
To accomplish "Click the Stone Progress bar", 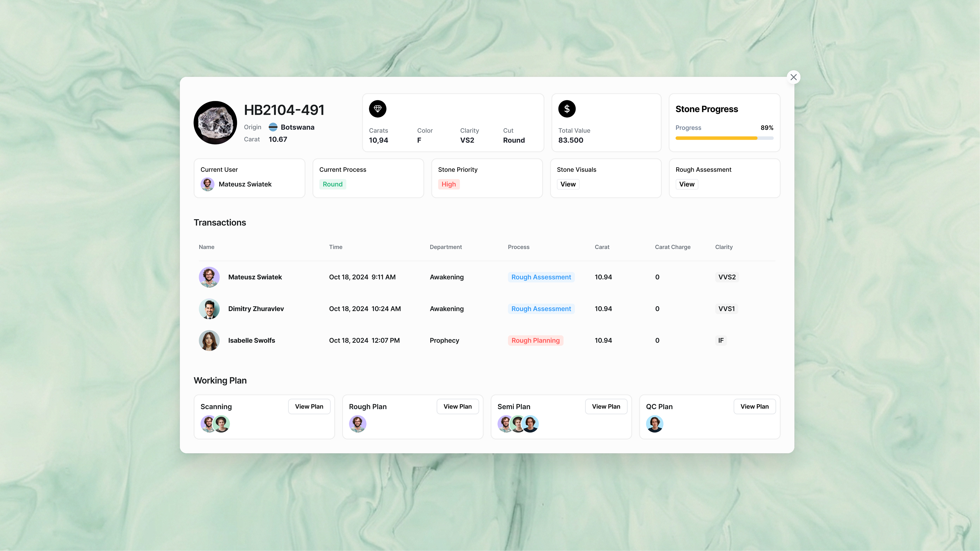I will [724, 138].
